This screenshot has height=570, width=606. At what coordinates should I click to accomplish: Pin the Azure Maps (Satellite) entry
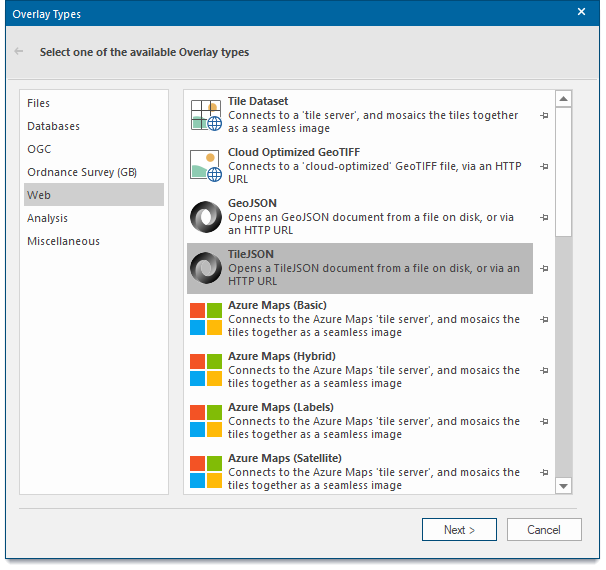(x=544, y=473)
